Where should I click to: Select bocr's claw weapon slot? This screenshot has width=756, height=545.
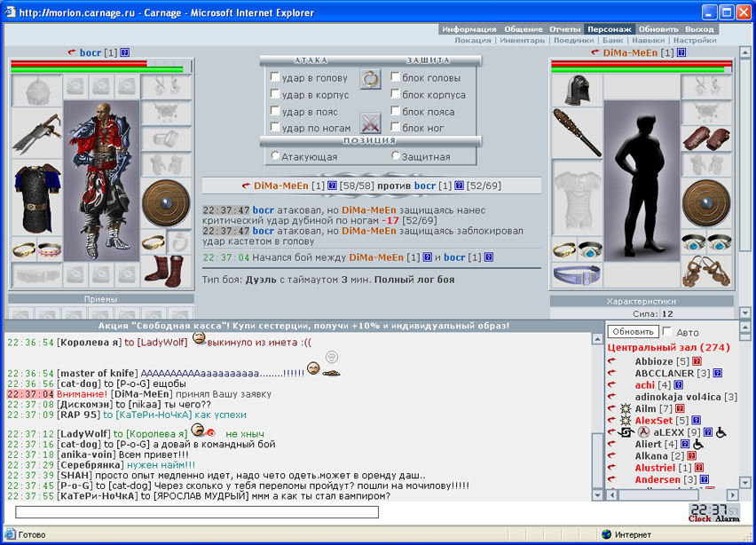pos(37,132)
